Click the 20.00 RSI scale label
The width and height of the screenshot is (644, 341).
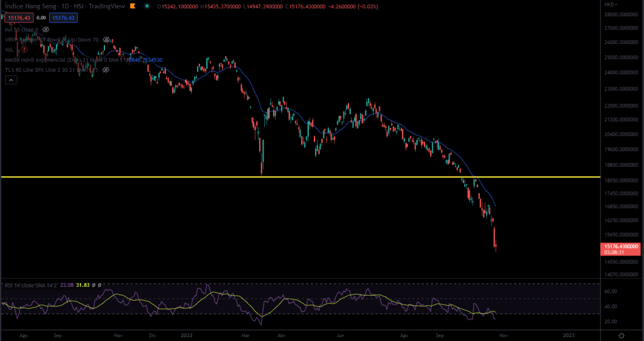[x=611, y=321]
